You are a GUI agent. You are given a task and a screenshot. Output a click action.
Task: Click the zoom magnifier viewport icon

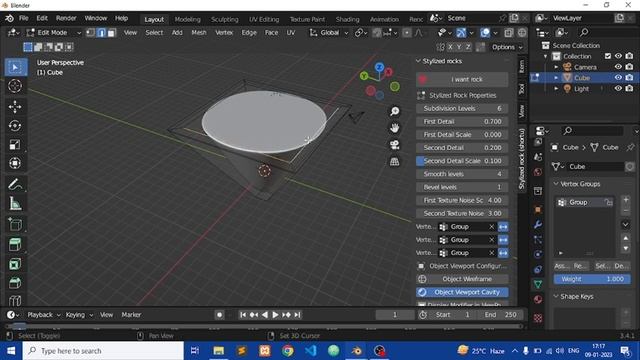point(395,111)
